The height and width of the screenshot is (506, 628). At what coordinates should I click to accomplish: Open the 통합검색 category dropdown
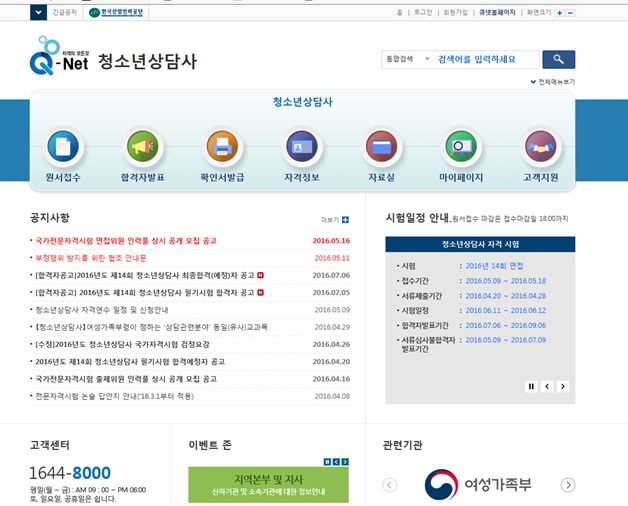coord(407,59)
